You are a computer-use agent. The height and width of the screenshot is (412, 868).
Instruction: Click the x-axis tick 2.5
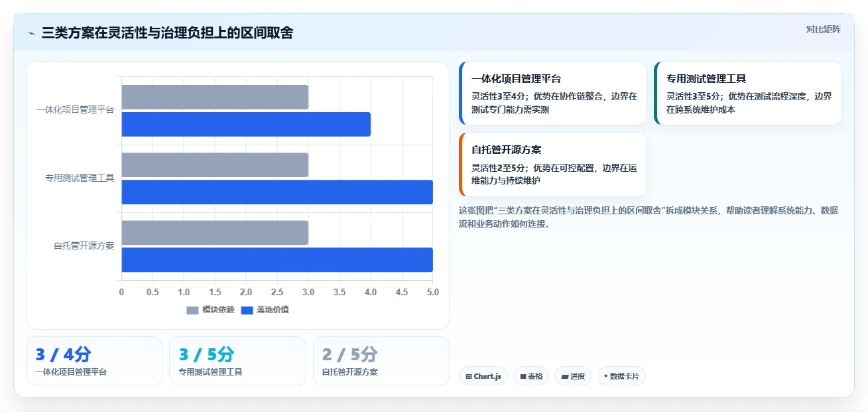click(277, 292)
